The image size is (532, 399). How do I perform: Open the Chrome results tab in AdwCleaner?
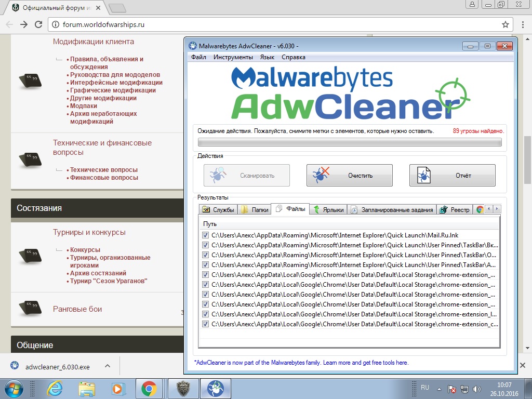coord(479,210)
